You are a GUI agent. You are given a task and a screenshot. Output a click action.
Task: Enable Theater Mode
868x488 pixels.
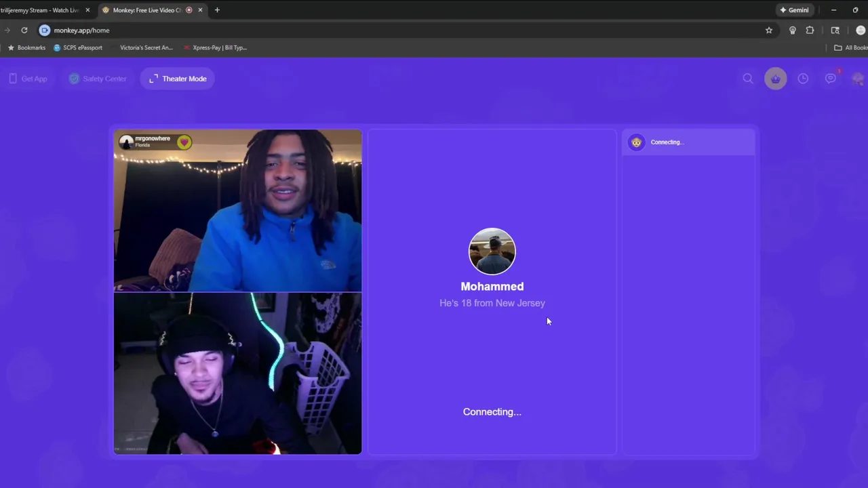pos(178,79)
